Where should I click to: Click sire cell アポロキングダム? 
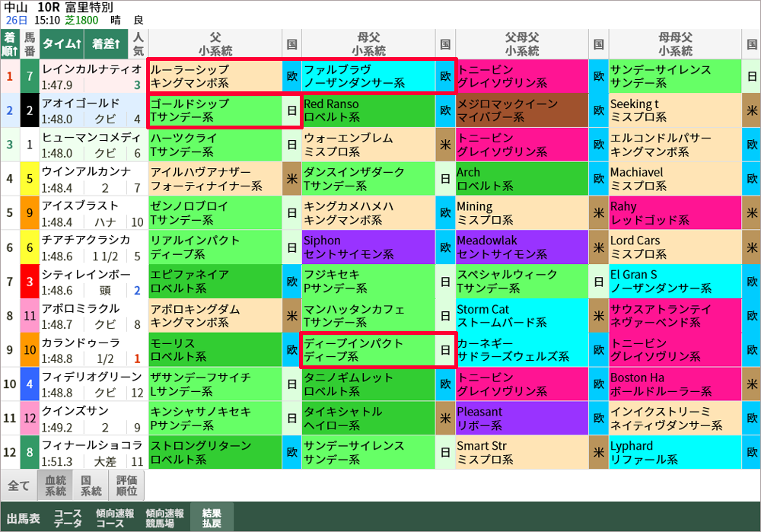pyautogui.click(x=215, y=316)
